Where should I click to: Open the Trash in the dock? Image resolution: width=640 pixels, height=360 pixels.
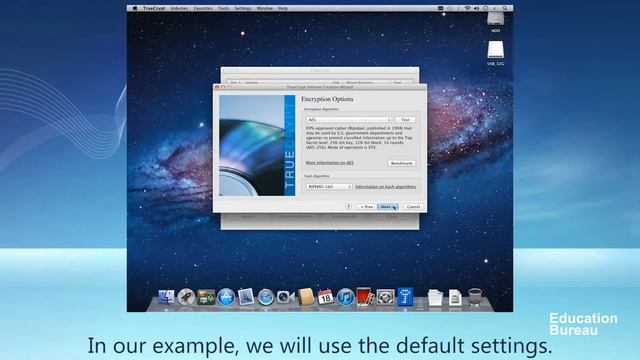tap(475, 297)
